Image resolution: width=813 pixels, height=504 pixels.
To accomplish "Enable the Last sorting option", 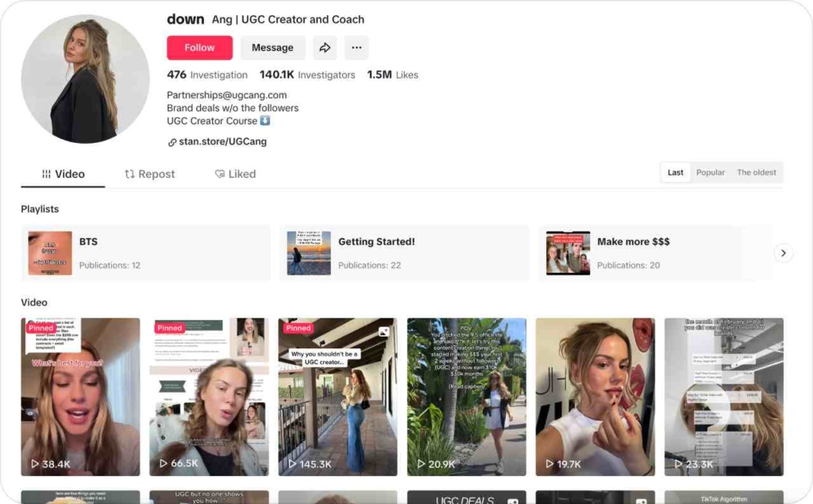I will pyautogui.click(x=675, y=172).
